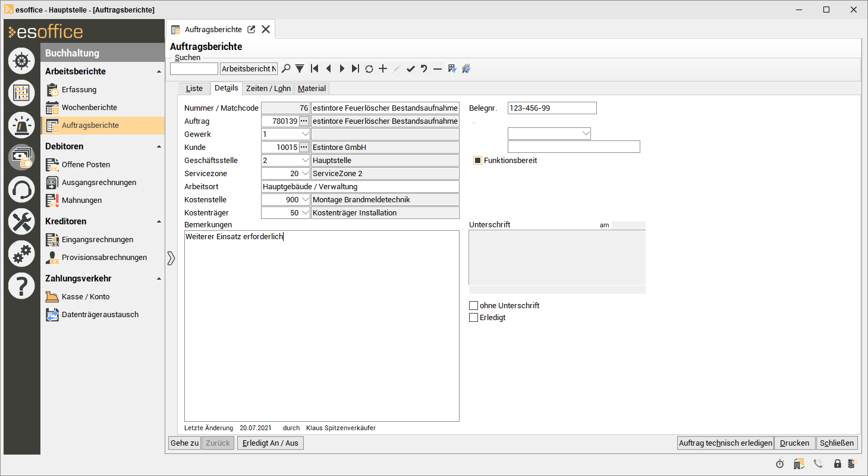This screenshot has height=476, width=868.
Task: Click the stopwatch icon in status bar
Action: [x=779, y=464]
